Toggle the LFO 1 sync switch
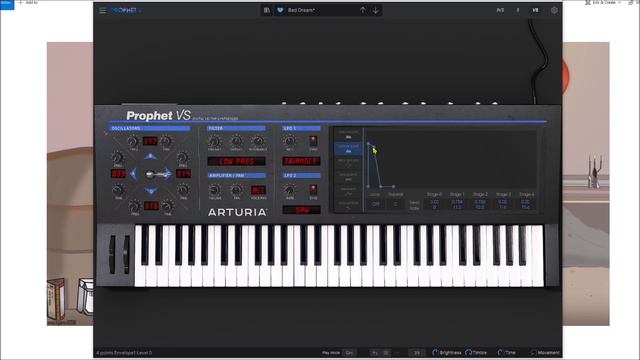This screenshot has height=360, width=640. [x=313, y=141]
